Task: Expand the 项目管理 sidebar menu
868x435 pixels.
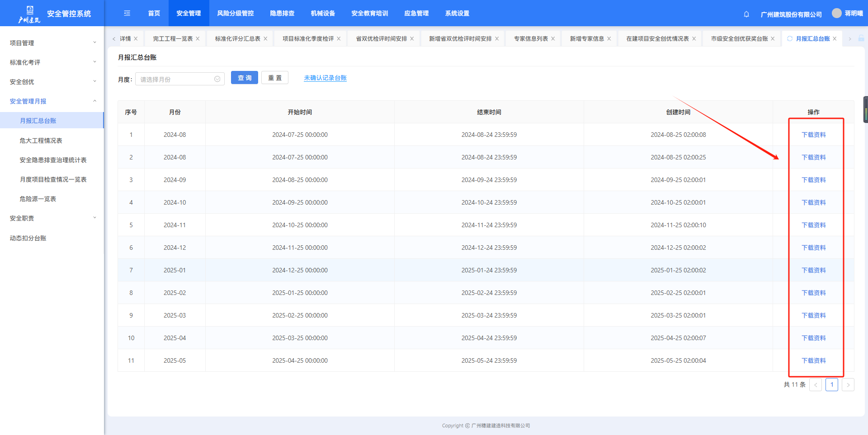Action: coord(52,43)
